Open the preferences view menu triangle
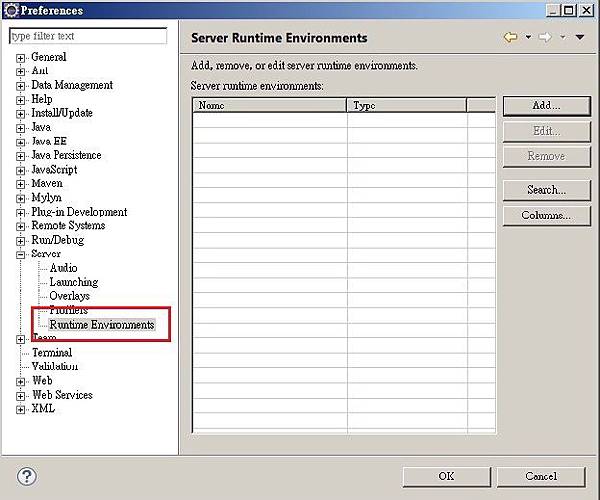 (580, 37)
